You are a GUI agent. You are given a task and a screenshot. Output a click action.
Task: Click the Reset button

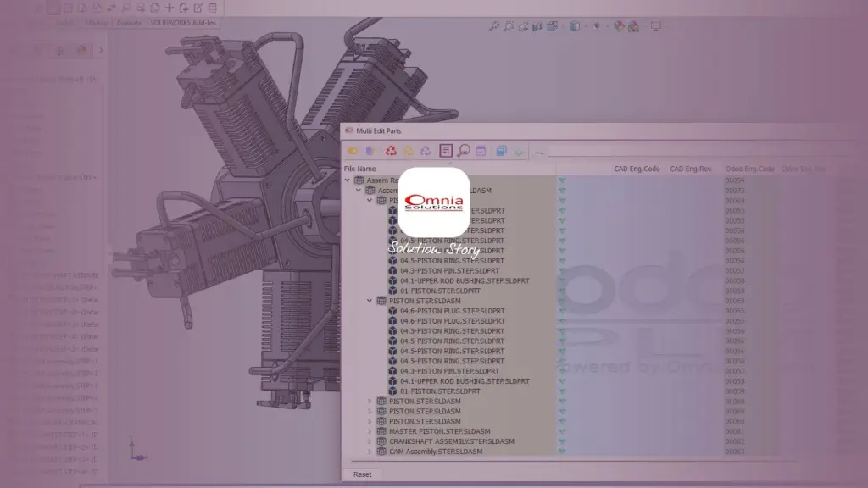pos(363,474)
